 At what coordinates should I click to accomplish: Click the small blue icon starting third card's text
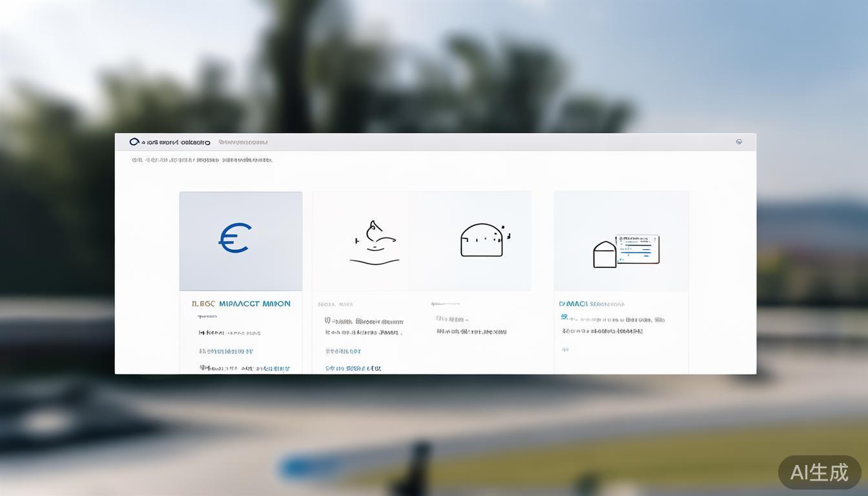[x=564, y=318]
